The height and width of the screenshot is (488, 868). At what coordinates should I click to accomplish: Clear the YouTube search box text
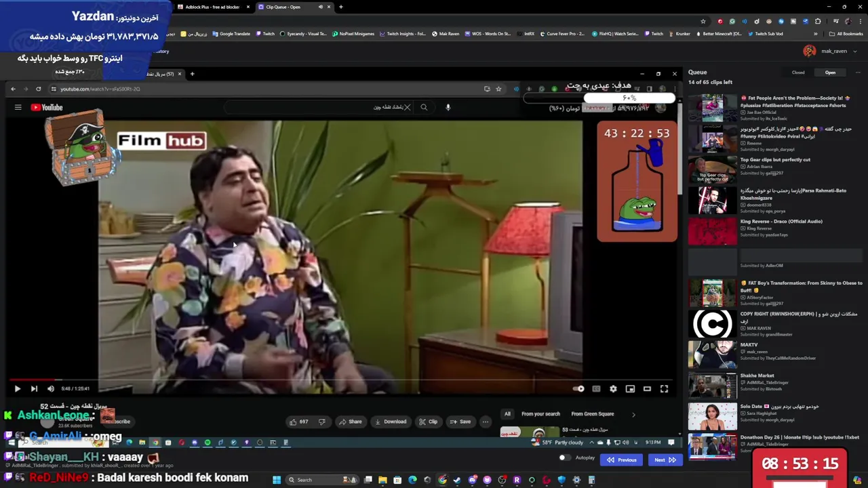[407, 107]
